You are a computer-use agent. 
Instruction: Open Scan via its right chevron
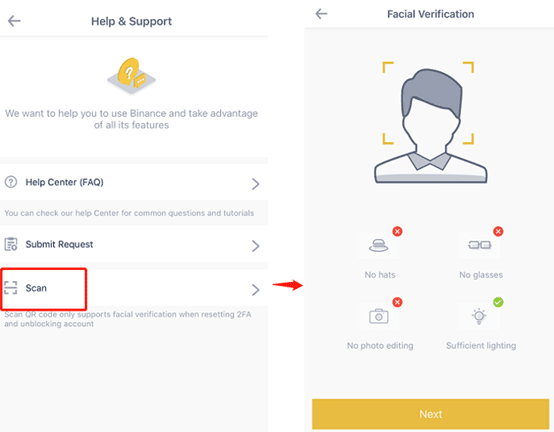255,290
